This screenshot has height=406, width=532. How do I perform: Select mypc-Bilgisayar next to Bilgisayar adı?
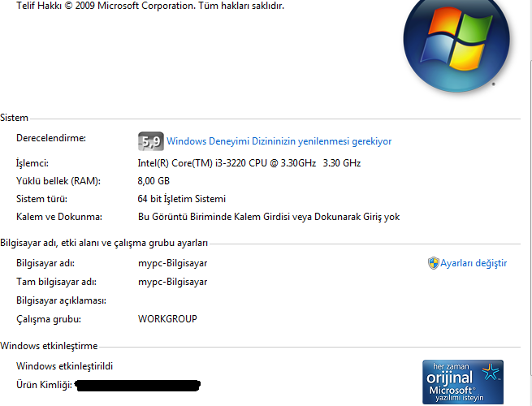point(172,263)
